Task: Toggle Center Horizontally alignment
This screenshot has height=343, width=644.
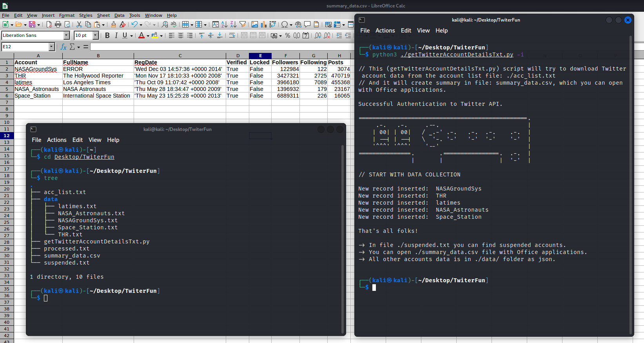Action: coord(180,35)
